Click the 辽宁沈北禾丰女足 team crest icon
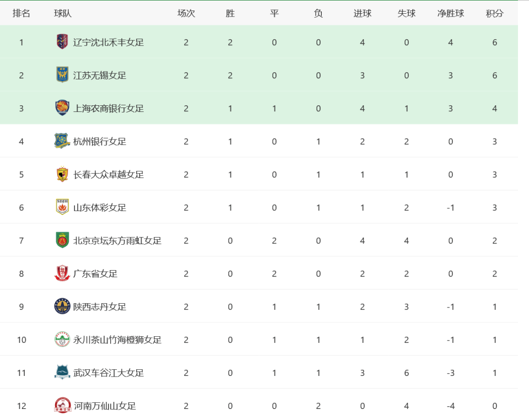This screenshot has width=529, height=420. click(x=62, y=42)
